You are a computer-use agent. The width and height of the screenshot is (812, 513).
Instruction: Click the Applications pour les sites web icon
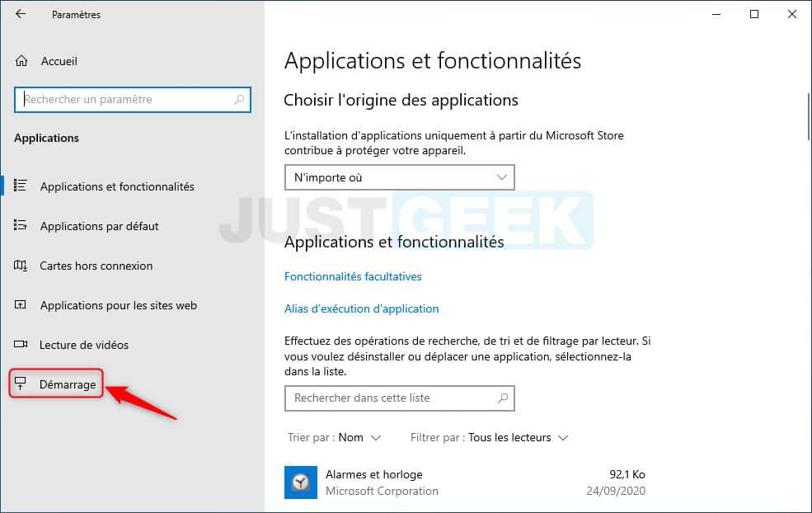point(20,304)
